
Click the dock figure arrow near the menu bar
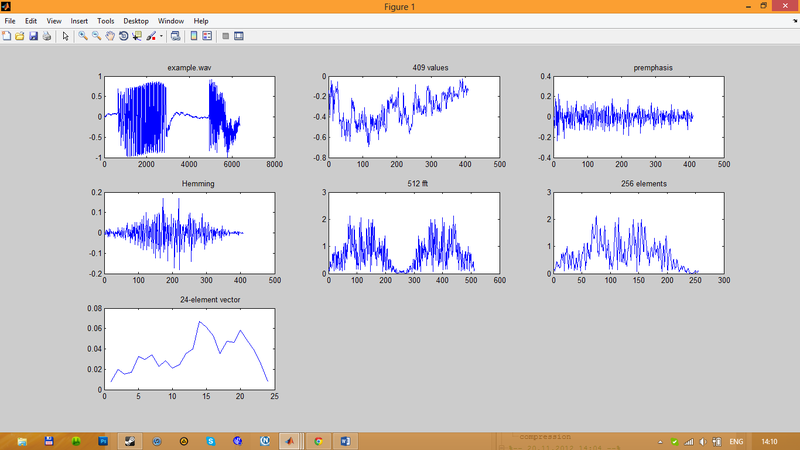pyautogui.click(x=795, y=21)
